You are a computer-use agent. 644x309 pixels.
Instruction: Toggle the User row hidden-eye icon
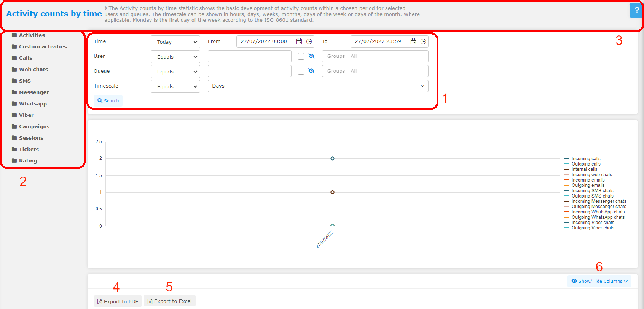click(311, 56)
